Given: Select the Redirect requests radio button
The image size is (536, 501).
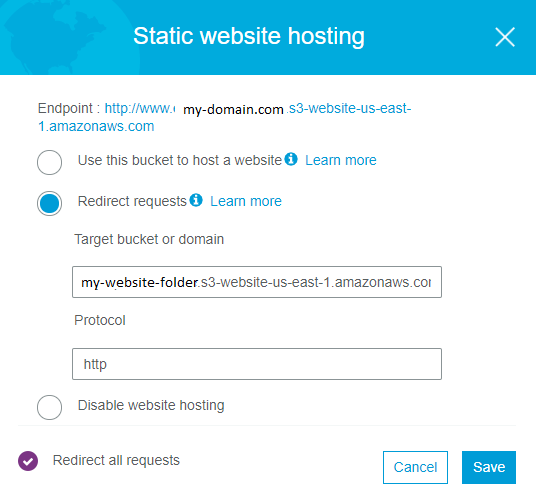Looking at the screenshot, I should point(50,203).
